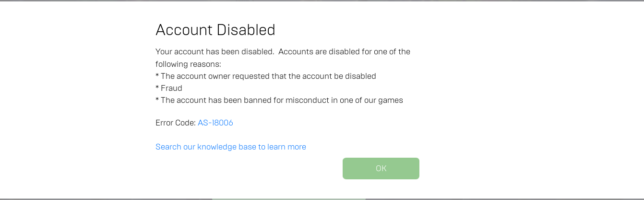
Task: Click the green OK button
Action: [x=381, y=168]
